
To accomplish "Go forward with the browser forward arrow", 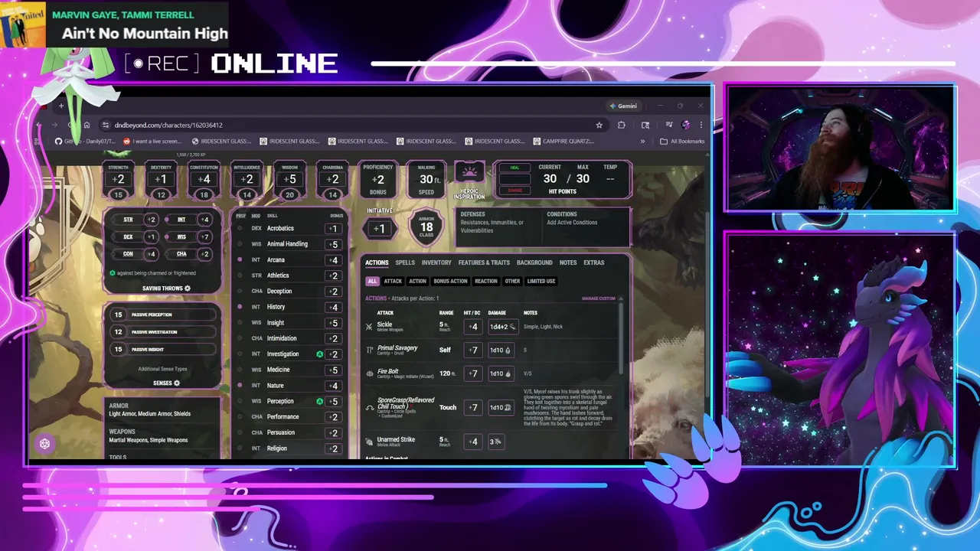I will (x=55, y=125).
